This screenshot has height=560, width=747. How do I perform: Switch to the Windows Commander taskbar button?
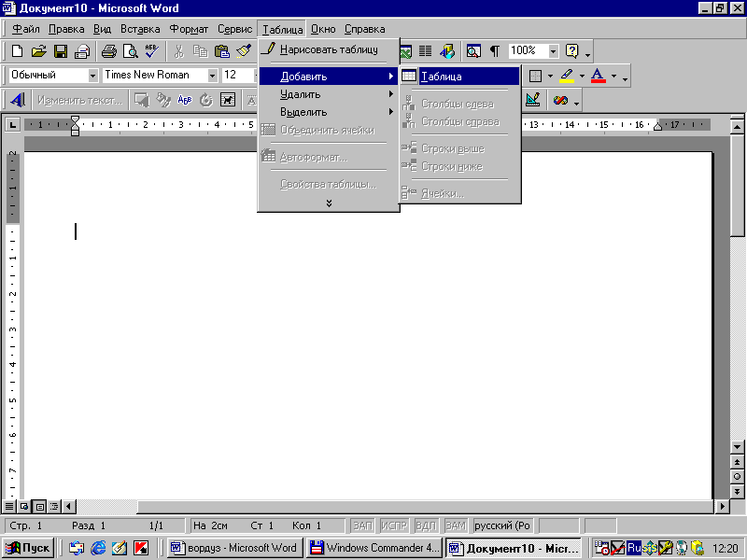click(x=374, y=548)
